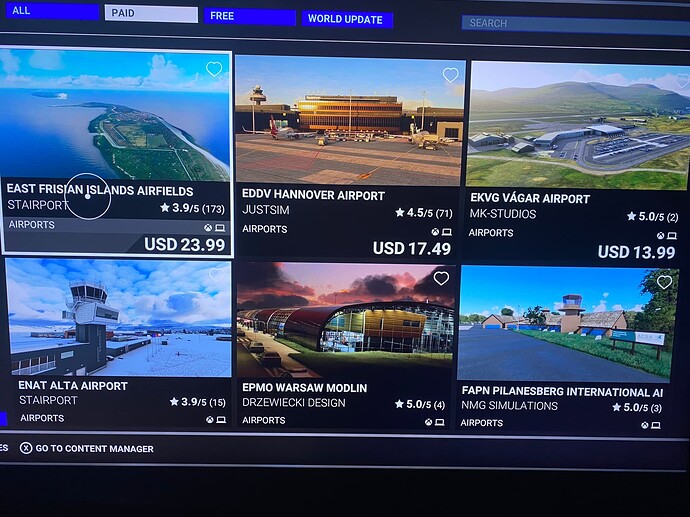Toggle heart on EDDV Hannover Airport

pyautogui.click(x=450, y=75)
